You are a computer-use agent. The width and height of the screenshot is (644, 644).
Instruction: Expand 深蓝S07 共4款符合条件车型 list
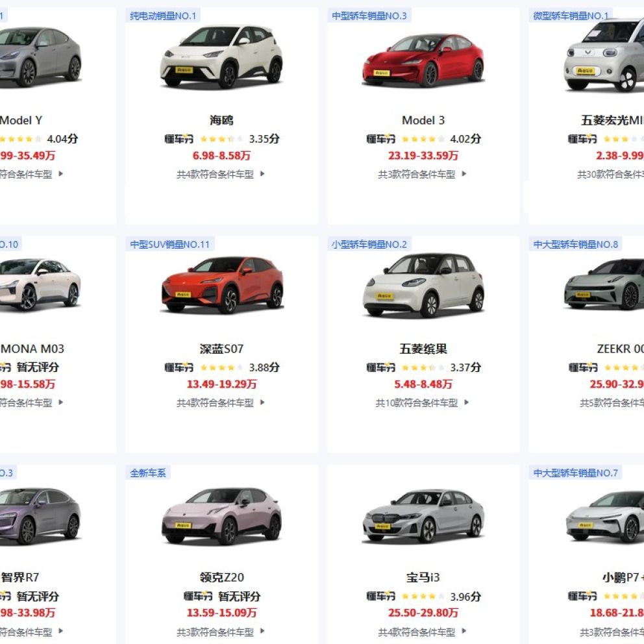(x=221, y=402)
